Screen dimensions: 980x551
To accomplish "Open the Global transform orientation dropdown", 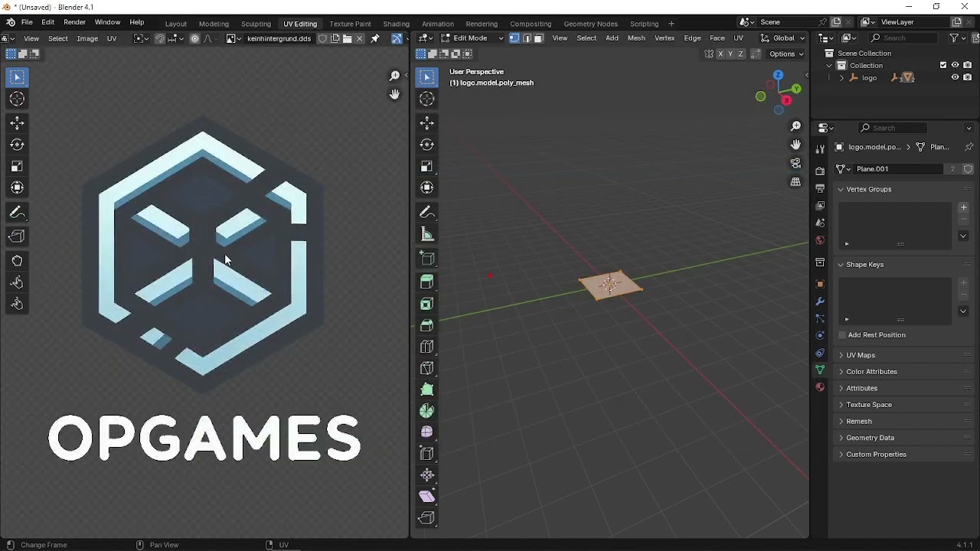I will click(x=783, y=38).
